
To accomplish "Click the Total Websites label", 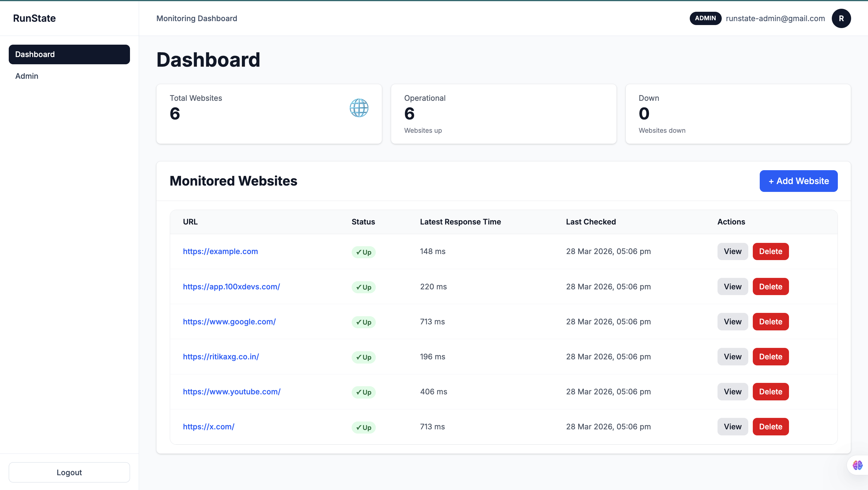I will coord(196,98).
